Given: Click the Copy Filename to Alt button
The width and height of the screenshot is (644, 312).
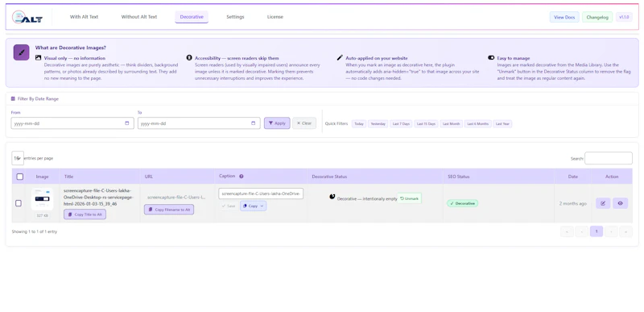Looking at the screenshot, I should (169, 210).
